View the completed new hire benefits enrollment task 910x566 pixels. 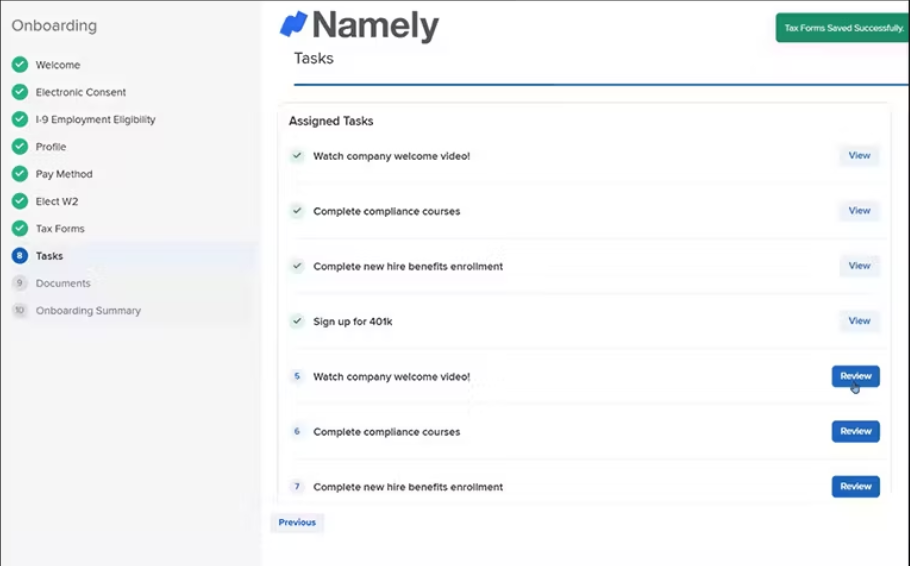point(859,266)
